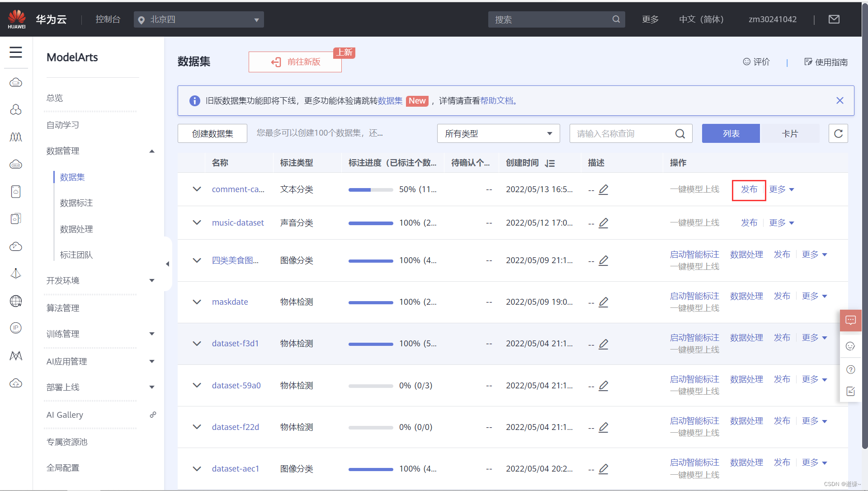This screenshot has height=491, width=868.
Task: Click the IP icon in the left rail
Action: tap(16, 328)
